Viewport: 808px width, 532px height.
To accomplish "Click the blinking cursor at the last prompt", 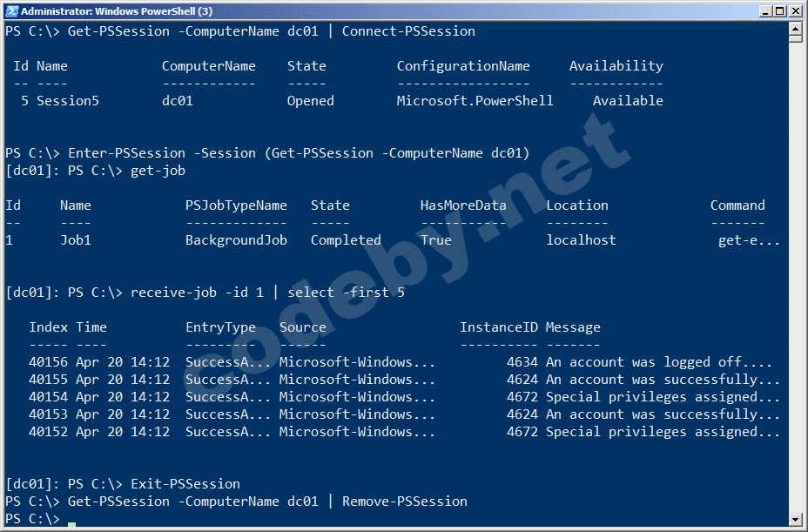I will (71, 521).
